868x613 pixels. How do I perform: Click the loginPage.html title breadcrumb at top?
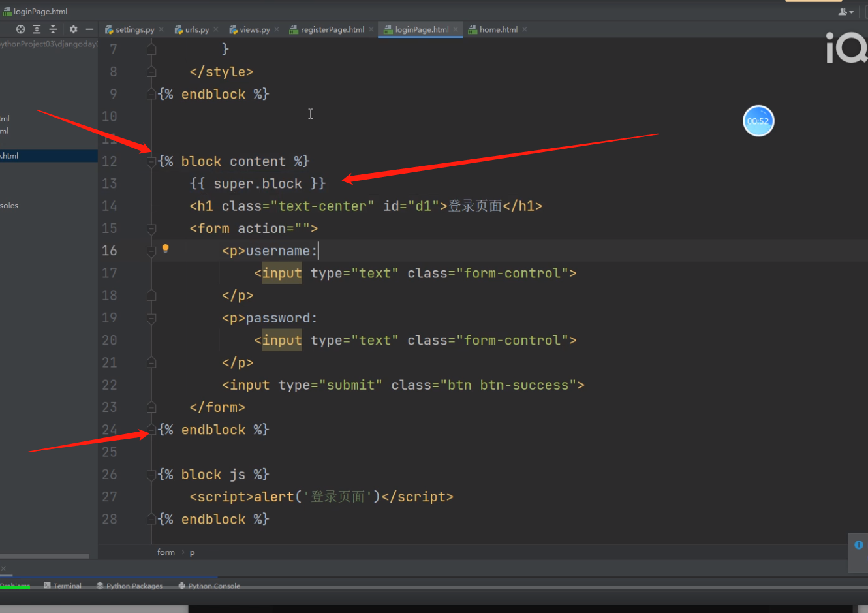click(40, 12)
